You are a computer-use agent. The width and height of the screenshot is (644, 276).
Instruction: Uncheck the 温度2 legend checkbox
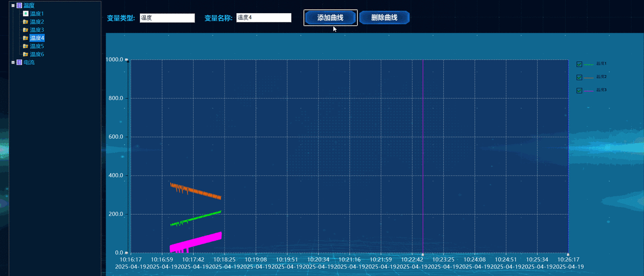click(579, 77)
